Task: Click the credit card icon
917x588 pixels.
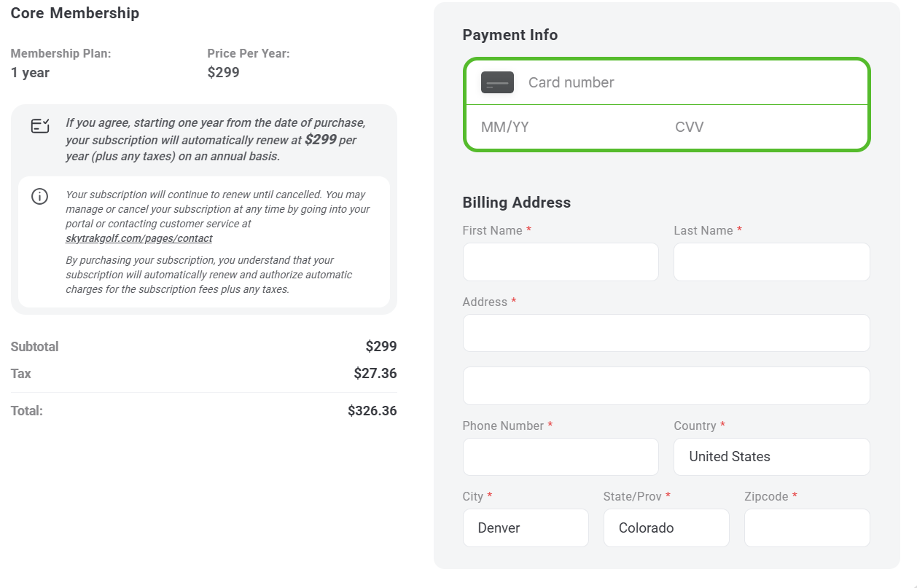Action: (x=497, y=82)
